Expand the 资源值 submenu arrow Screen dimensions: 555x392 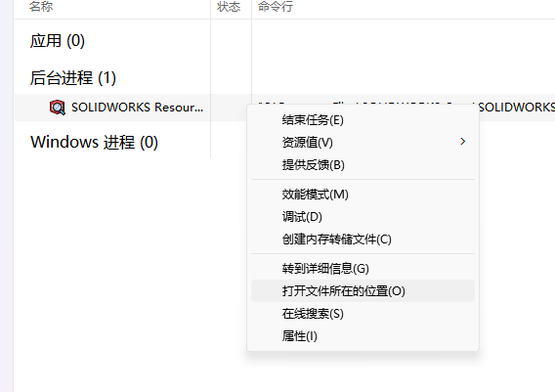click(462, 142)
